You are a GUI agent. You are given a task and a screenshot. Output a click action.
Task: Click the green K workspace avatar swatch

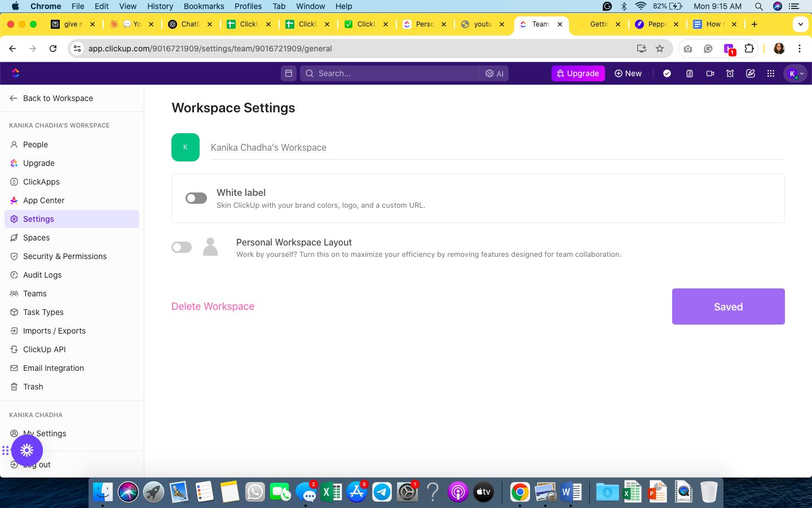tap(186, 147)
